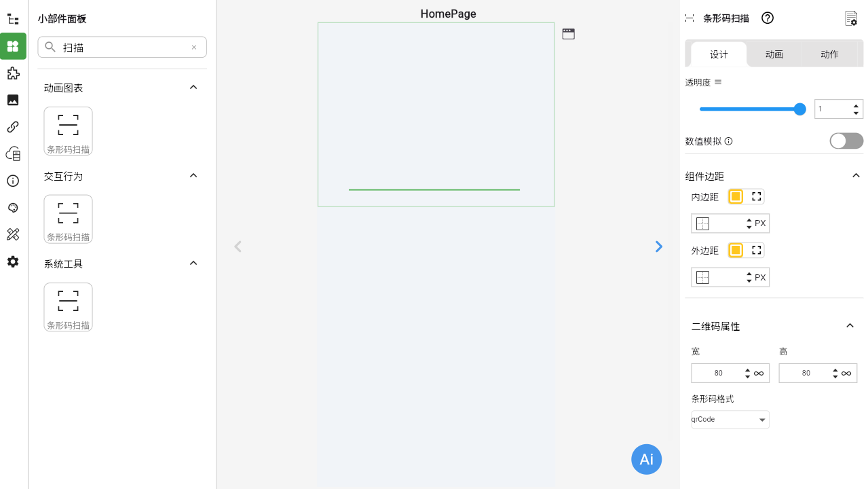Open the widget tree icon in sidebar
868x489 pixels.
[13, 20]
